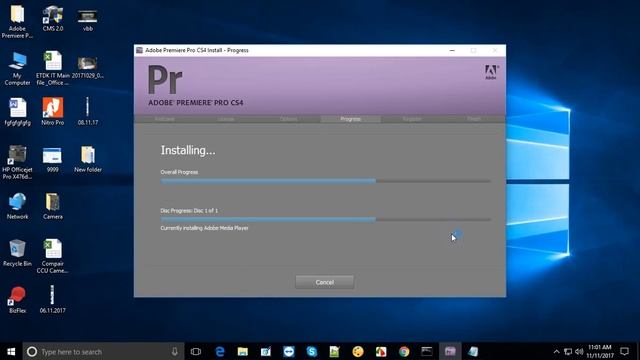Image resolution: width=640 pixels, height=360 pixels.
Task: Click the Premiere installer taskbar button
Action: coord(450,351)
